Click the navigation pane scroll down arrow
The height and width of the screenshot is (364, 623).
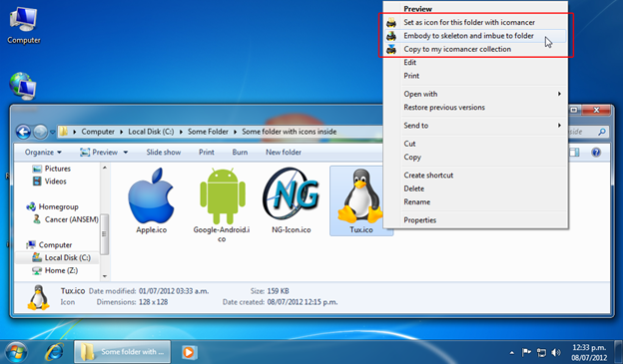coord(105,276)
